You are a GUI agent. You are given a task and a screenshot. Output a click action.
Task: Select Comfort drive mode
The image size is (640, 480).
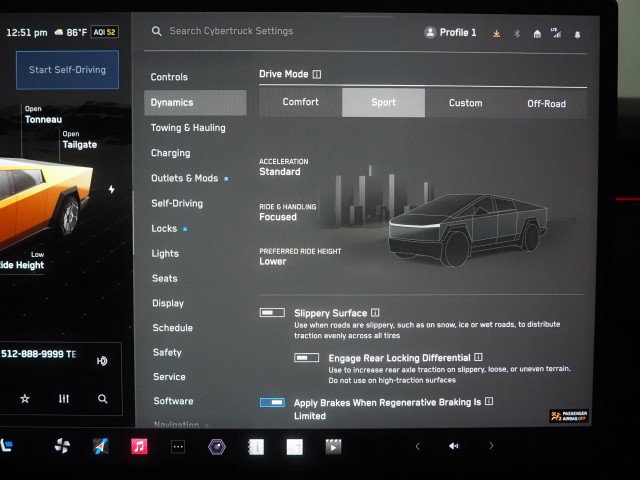tap(300, 102)
